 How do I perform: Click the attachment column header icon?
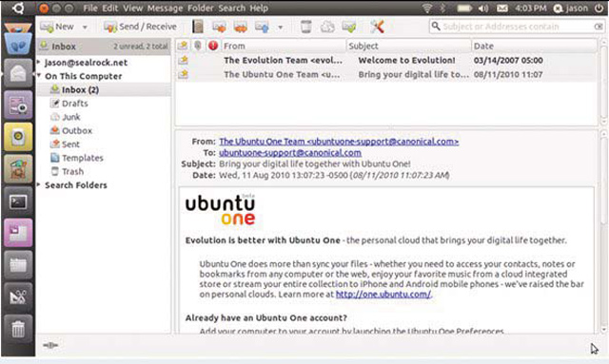(198, 46)
